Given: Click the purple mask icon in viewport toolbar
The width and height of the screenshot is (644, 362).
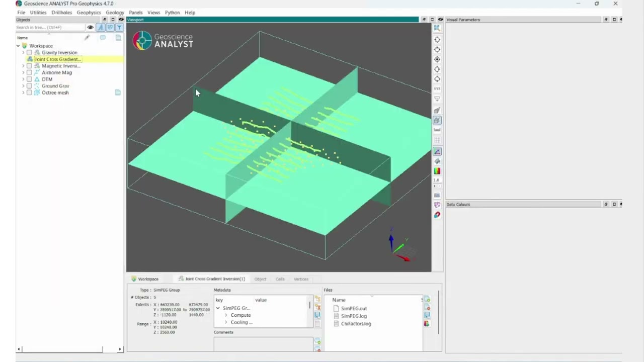Looking at the screenshot, I should coord(437,205).
